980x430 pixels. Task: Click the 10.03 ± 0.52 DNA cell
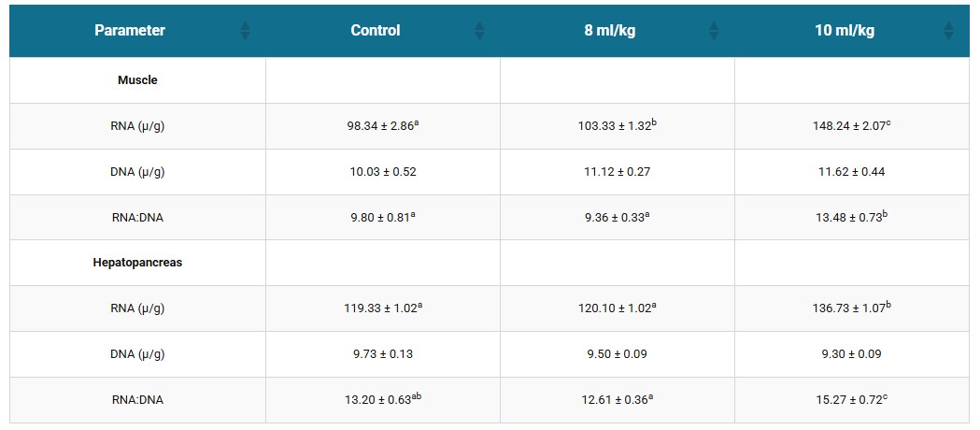tap(383, 172)
